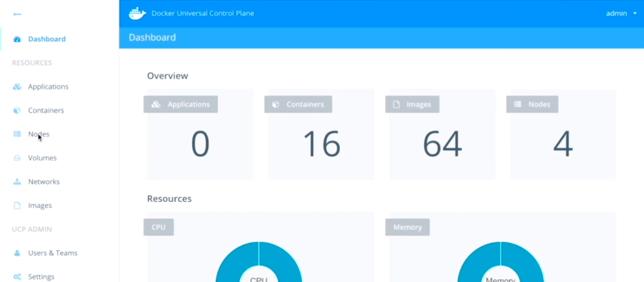Click the UCP ADMIN sidebar section label
The width and height of the screenshot is (644, 282).
tap(32, 230)
